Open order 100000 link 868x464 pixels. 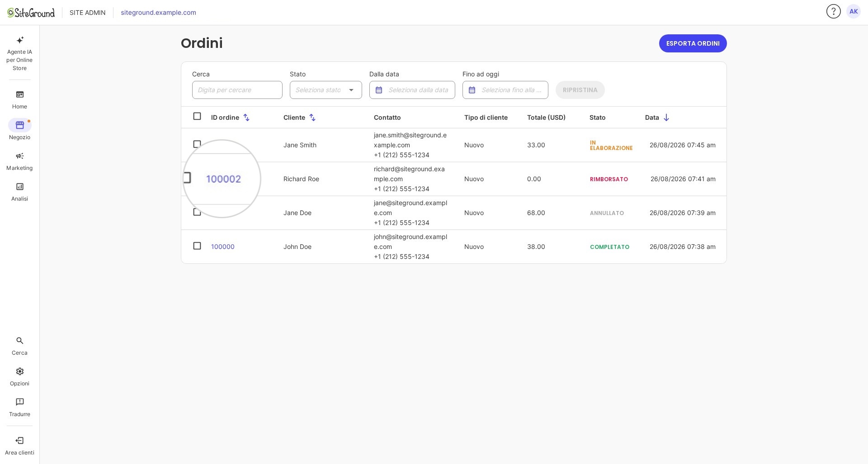click(x=222, y=247)
